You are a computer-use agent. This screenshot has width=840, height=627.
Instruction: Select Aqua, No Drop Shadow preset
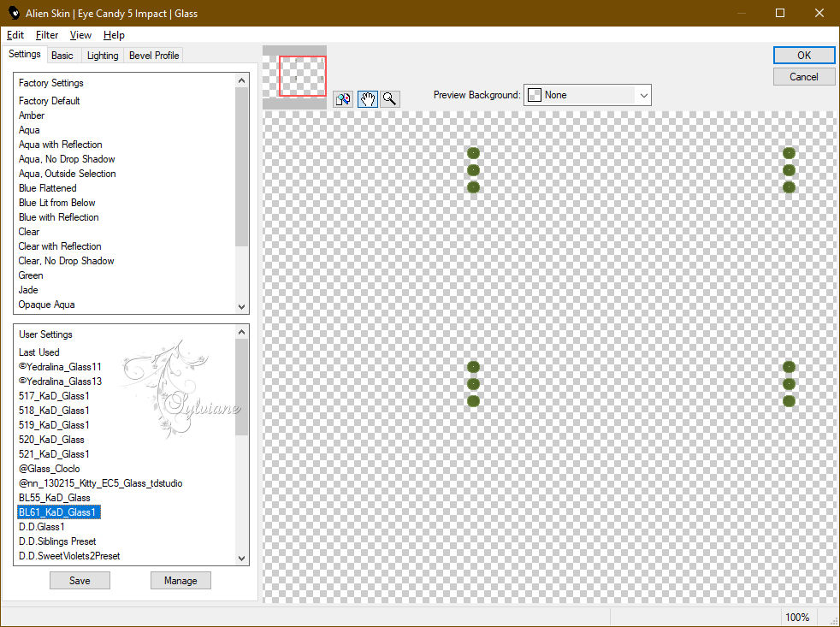click(67, 158)
